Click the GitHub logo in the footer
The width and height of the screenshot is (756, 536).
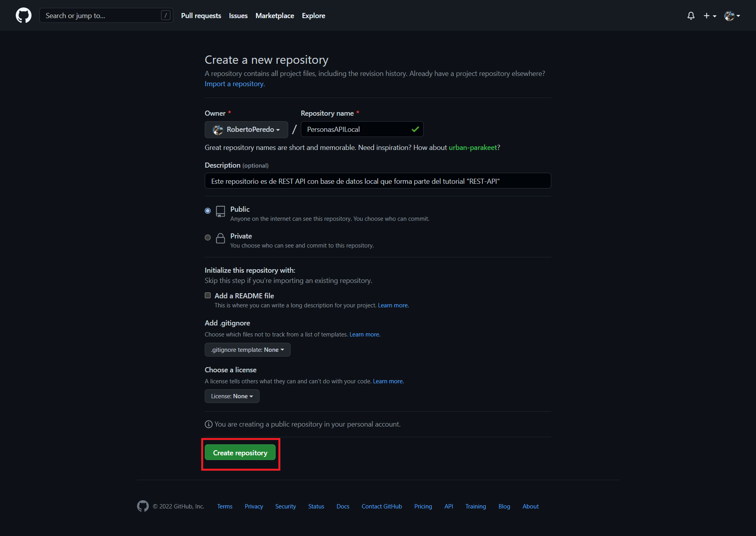coord(143,506)
